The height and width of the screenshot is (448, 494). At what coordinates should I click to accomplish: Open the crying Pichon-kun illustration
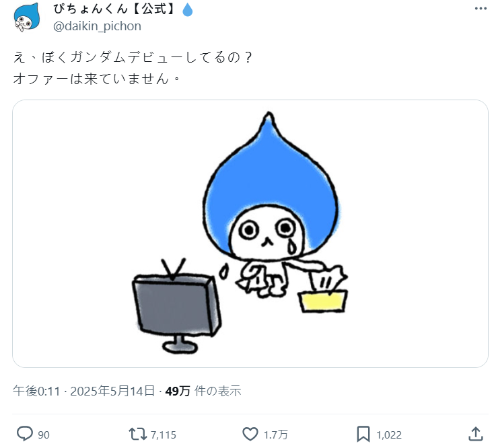coord(250,233)
